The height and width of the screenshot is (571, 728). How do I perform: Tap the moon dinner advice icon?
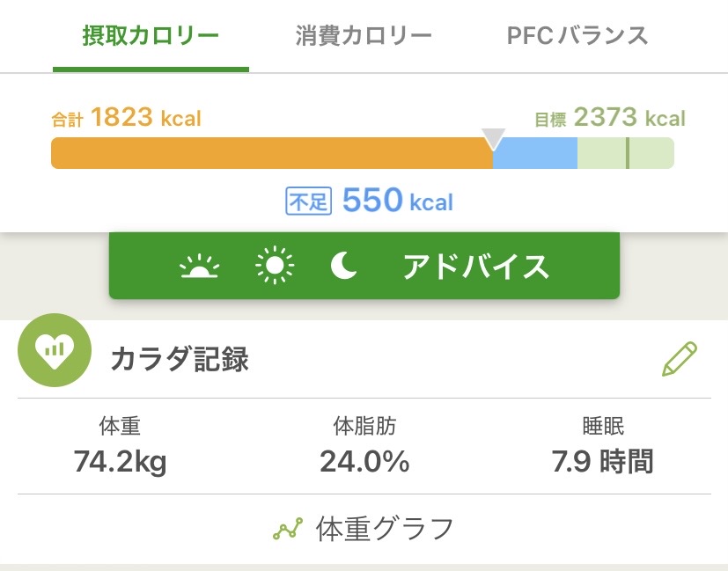(342, 266)
